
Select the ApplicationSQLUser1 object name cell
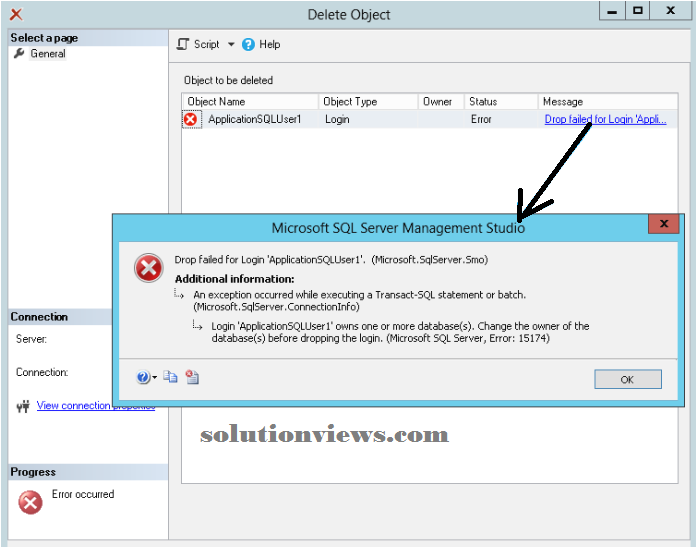255,119
